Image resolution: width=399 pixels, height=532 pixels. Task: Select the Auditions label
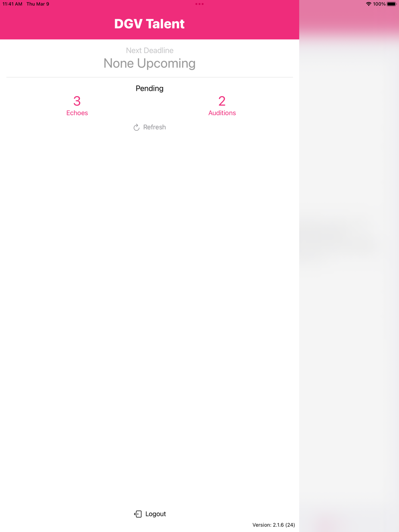pyautogui.click(x=222, y=113)
